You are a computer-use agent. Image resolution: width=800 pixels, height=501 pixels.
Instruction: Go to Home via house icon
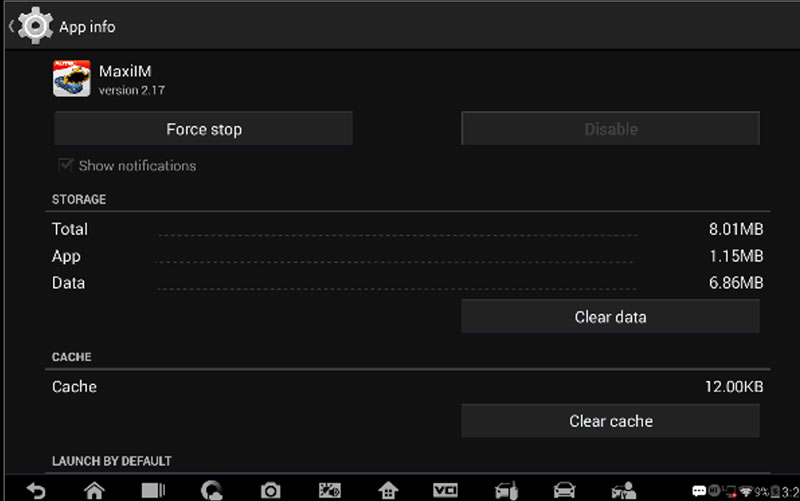[93, 490]
